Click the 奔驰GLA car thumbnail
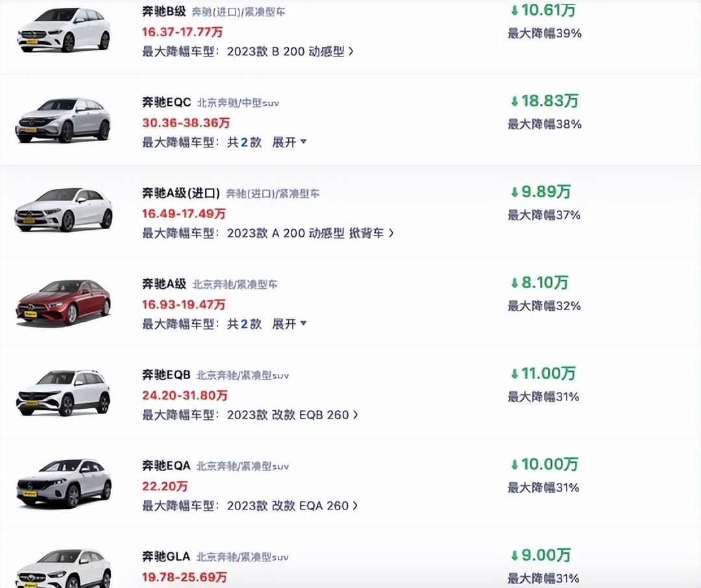The image size is (701, 588). point(63,568)
